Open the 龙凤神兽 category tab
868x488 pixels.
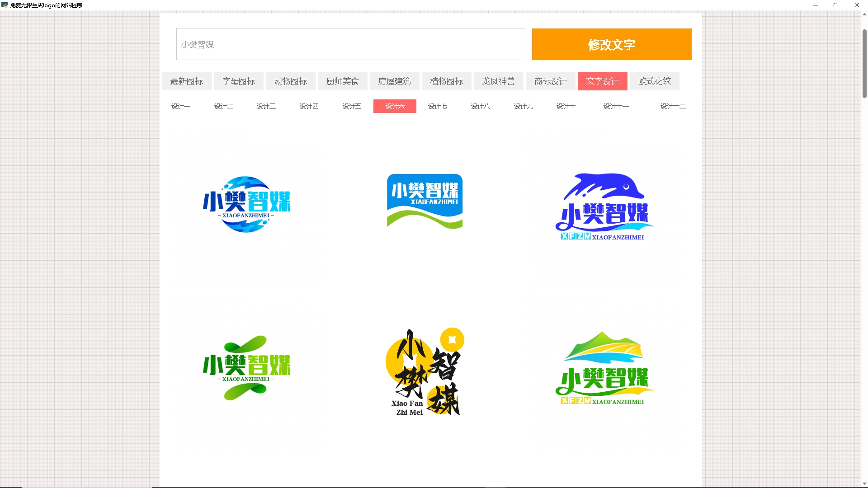(x=498, y=81)
